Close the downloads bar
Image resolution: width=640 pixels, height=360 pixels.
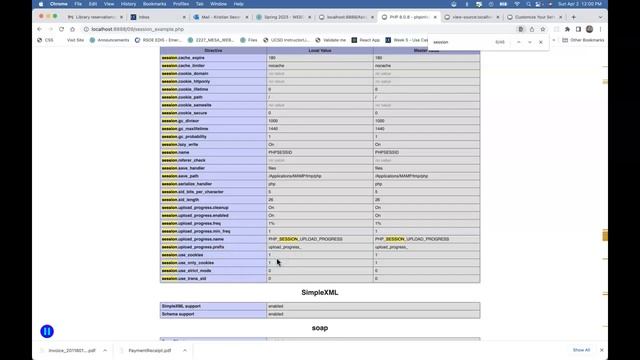[x=602, y=350]
